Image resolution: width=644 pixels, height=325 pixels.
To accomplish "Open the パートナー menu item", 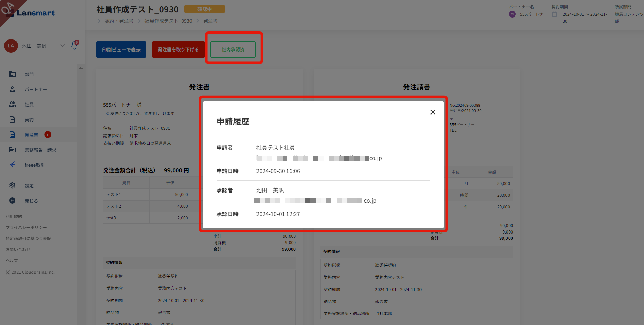I will (36, 89).
